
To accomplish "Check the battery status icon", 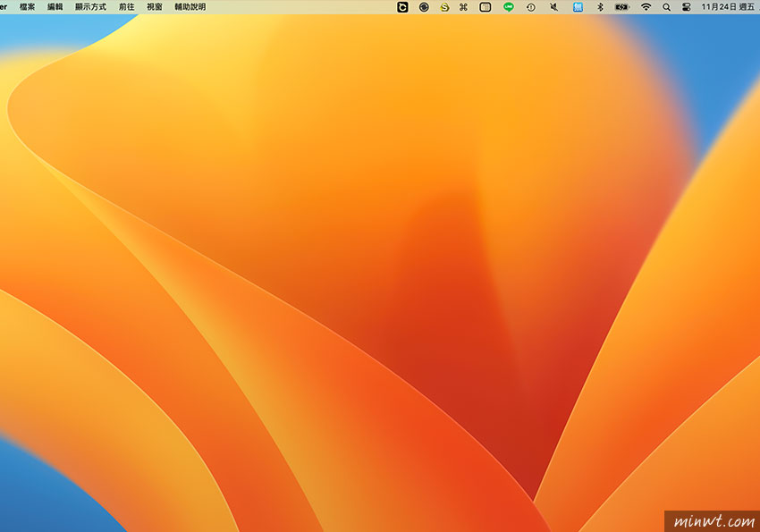I will pos(620,6).
